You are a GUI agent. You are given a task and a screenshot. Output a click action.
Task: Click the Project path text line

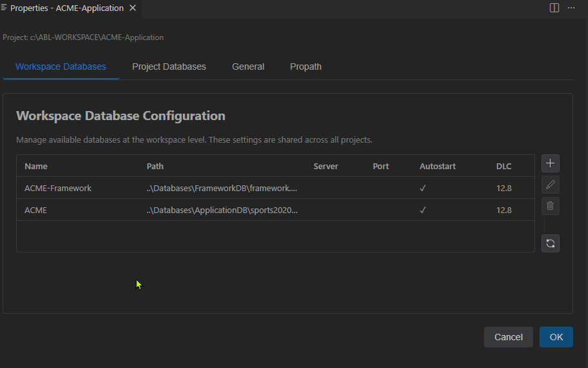pos(83,37)
